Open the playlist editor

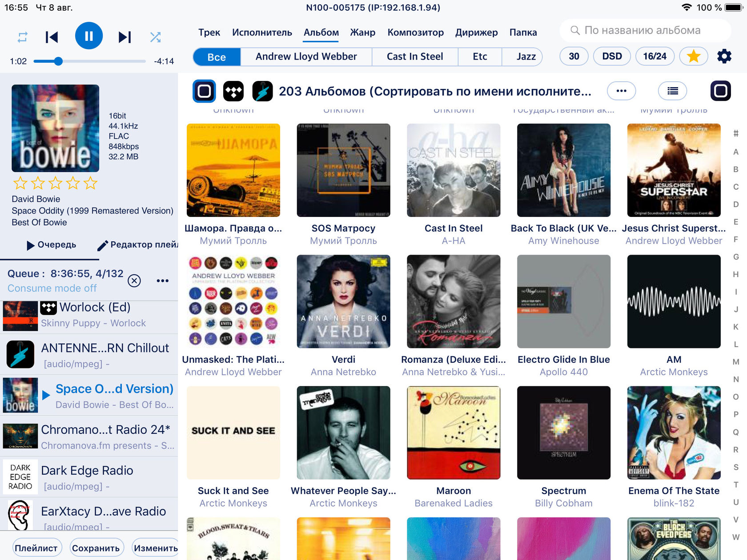click(x=138, y=245)
